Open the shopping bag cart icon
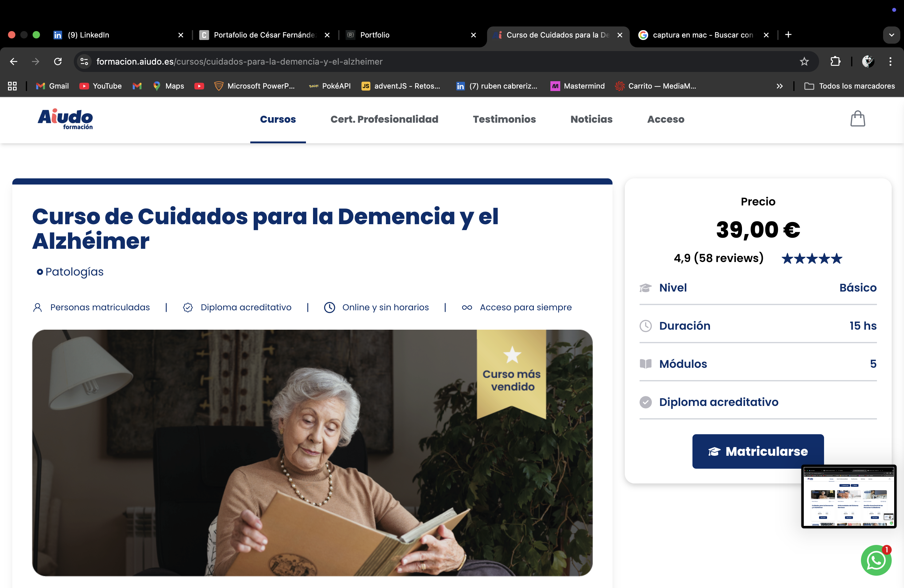The height and width of the screenshot is (588, 904). [858, 119]
